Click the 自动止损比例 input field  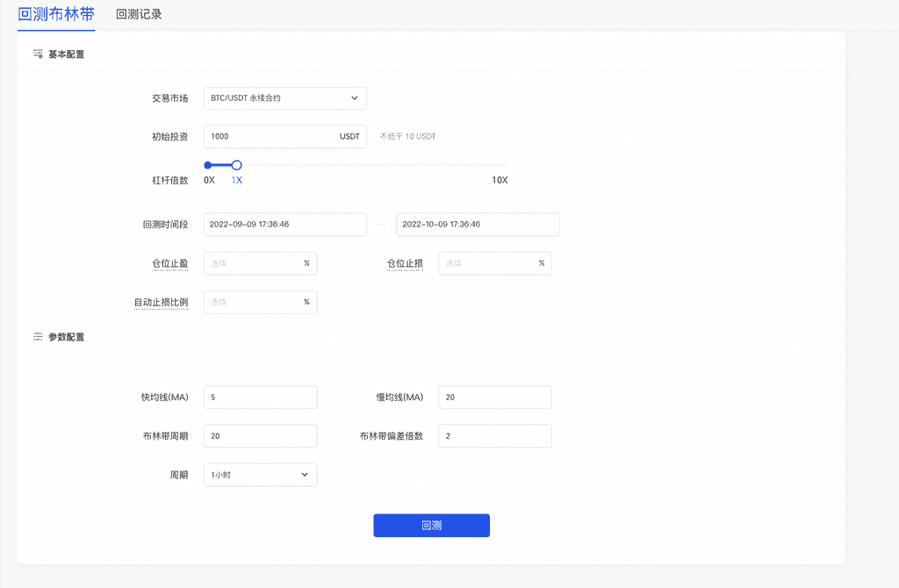253,302
